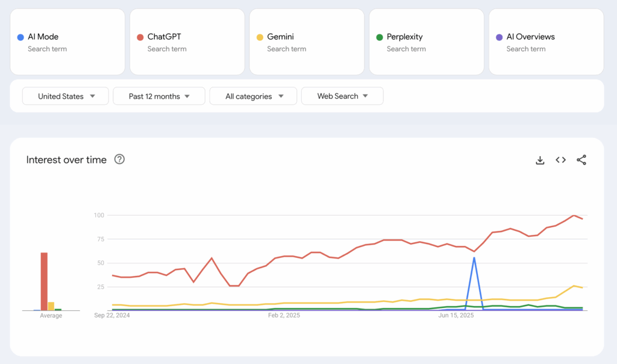The width and height of the screenshot is (617, 364).
Task: Click the blue AI Mode spike peak
Action: 474,258
